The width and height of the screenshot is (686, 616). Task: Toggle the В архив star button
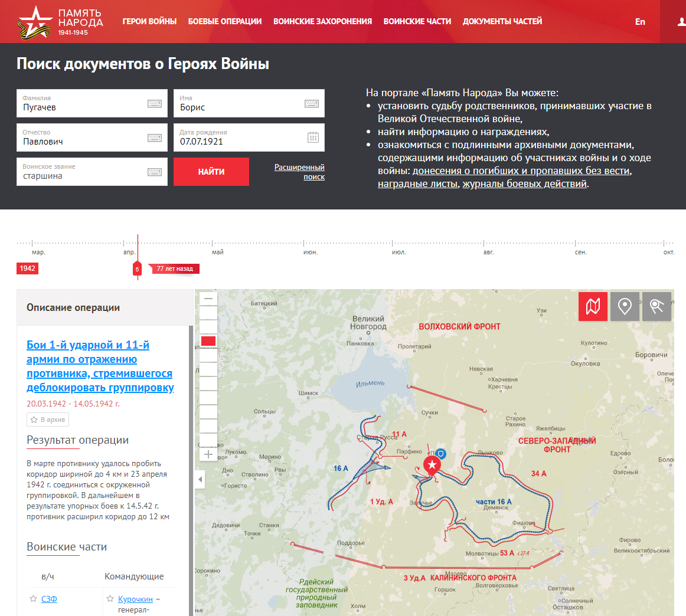click(48, 420)
